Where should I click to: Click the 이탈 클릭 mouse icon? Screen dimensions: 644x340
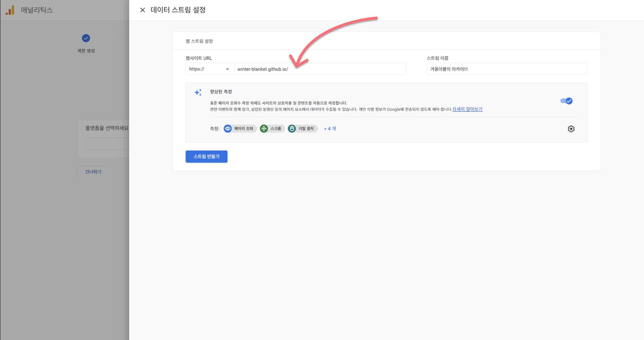(x=292, y=129)
